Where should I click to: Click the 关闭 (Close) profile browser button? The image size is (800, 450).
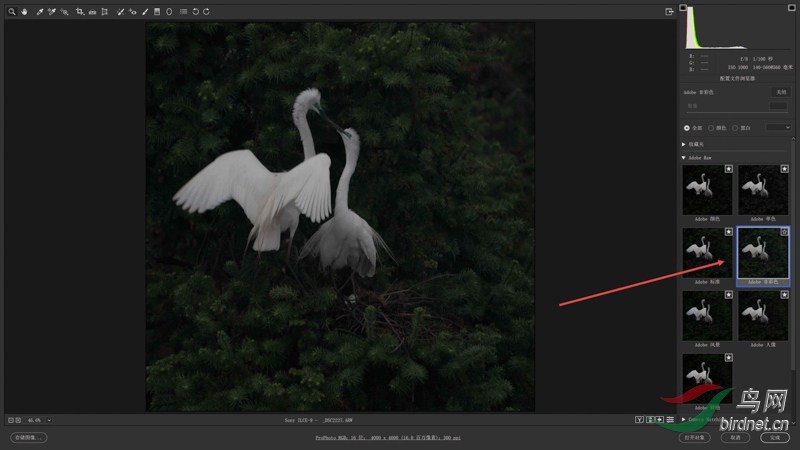point(781,92)
